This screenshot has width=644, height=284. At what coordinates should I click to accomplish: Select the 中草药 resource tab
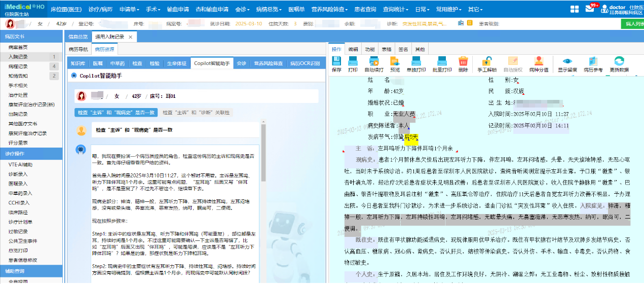118,63
